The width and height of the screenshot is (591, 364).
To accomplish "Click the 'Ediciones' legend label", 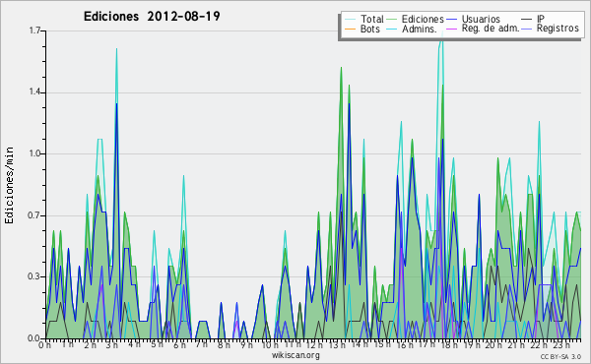I will (x=423, y=19).
